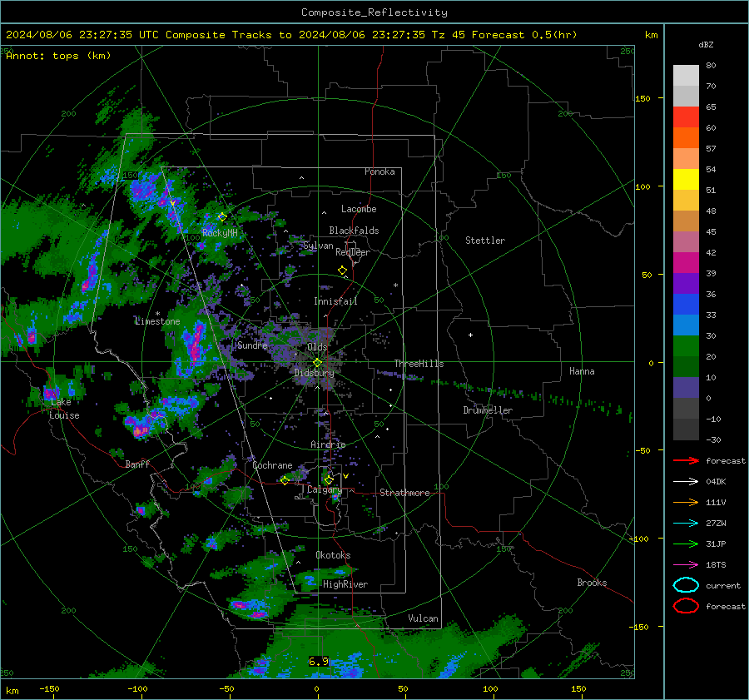The image size is (749, 700).
Task: Click the Calgary city label
Action: coord(325,489)
